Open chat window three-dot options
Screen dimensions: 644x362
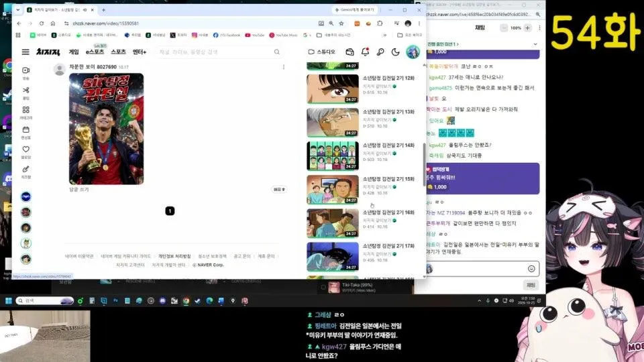click(539, 28)
